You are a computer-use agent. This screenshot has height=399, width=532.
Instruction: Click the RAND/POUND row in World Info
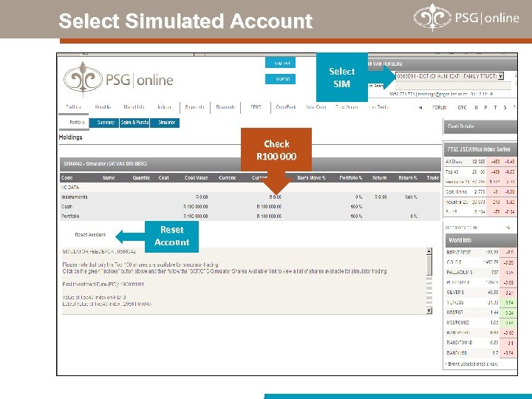pos(481,343)
